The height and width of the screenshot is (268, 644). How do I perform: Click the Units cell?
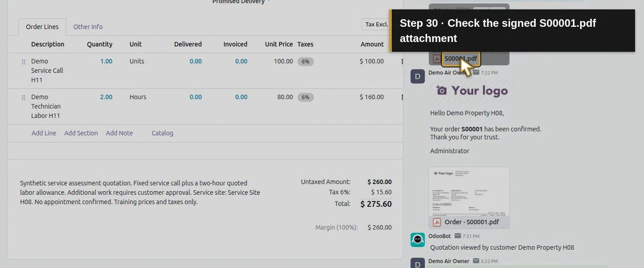[x=137, y=62]
